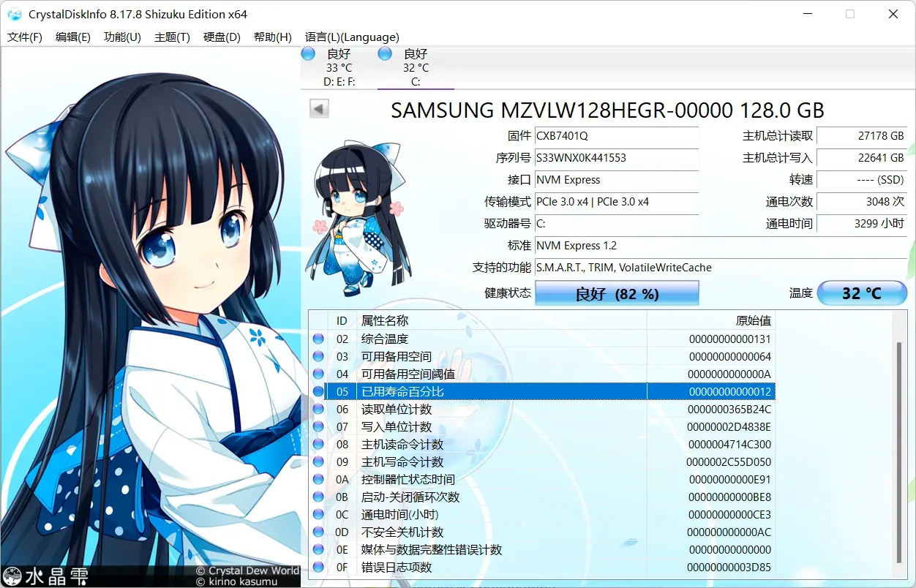The image size is (916, 588).
Task: Click the 主机总计读取 value 27178 GB
Action: pyautogui.click(x=862, y=136)
